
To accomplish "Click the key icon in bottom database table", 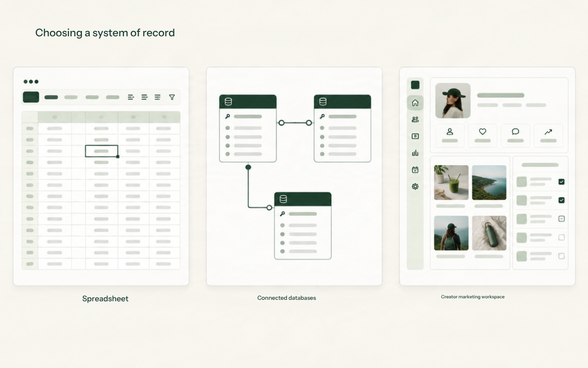I will pyautogui.click(x=282, y=214).
